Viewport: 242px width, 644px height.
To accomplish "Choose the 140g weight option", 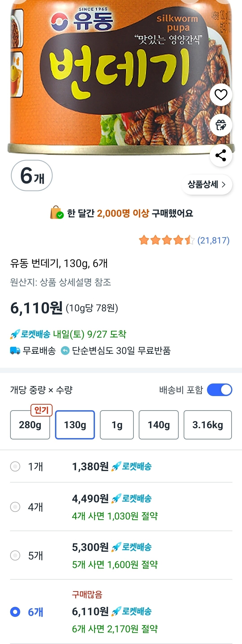I will click(x=158, y=425).
